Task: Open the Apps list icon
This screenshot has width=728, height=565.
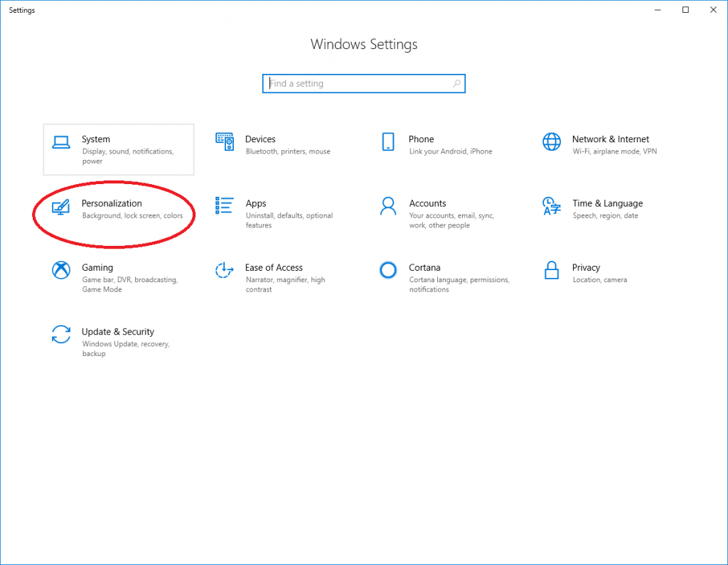Action: (224, 205)
